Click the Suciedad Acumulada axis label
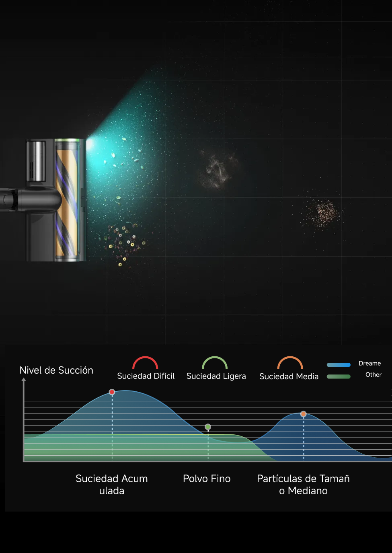The image size is (392, 553). coord(112,484)
